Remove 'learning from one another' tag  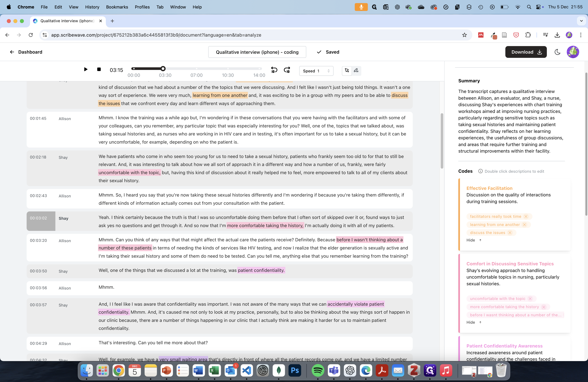(x=524, y=225)
